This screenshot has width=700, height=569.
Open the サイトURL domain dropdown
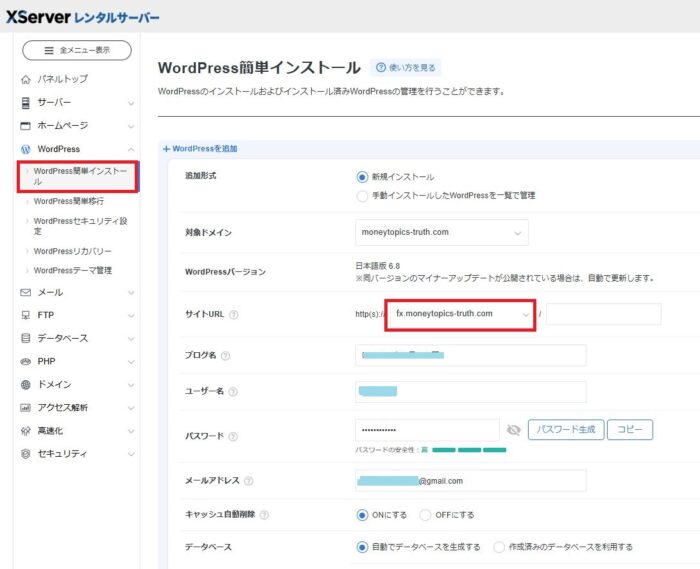[460, 314]
